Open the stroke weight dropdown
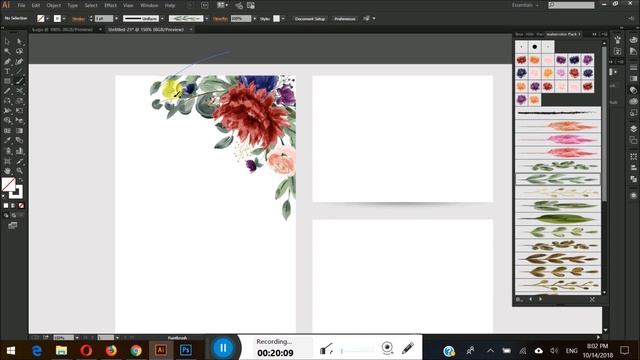 (x=116, y=19)
